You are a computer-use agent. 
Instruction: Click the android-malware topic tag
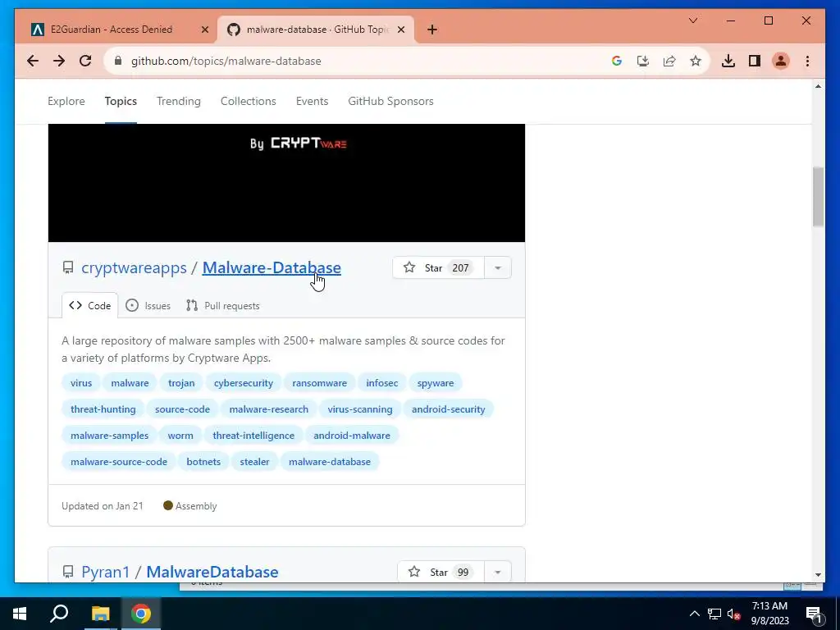click(x=351, y=436)
